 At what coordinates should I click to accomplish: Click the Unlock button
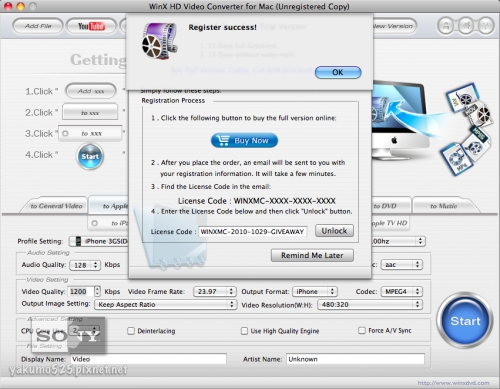tap(334, 231)
